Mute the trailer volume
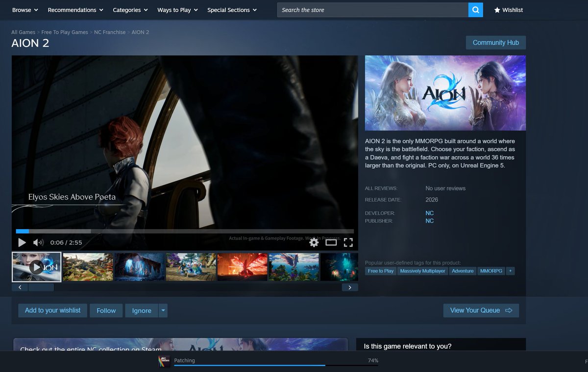The height and width of the screenshot is (372, 588). click(x=38, y=242)
